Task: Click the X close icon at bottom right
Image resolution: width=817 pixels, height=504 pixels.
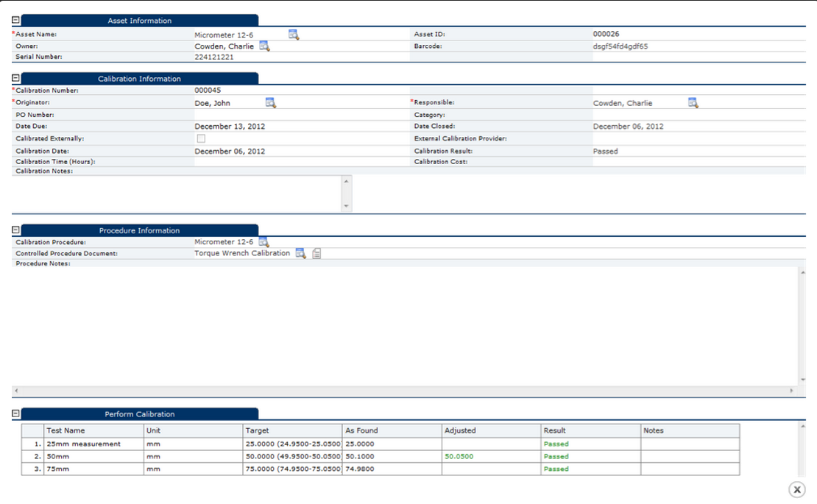Action: pyautogui.click(x=797, y=489)
